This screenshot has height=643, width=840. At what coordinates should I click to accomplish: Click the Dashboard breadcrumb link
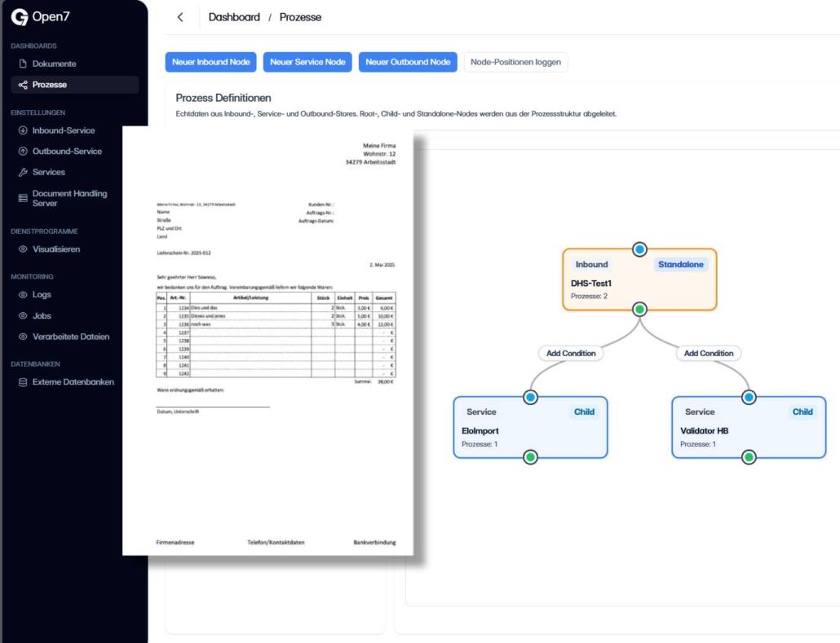234,17
